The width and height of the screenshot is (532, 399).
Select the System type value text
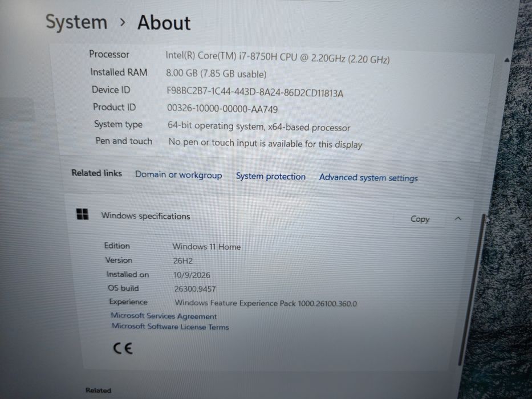(259, 127)
